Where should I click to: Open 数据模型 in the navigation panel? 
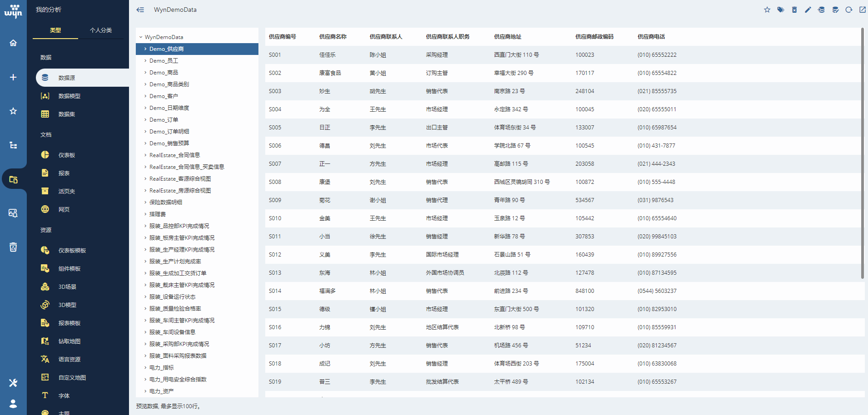click(69, 96)
